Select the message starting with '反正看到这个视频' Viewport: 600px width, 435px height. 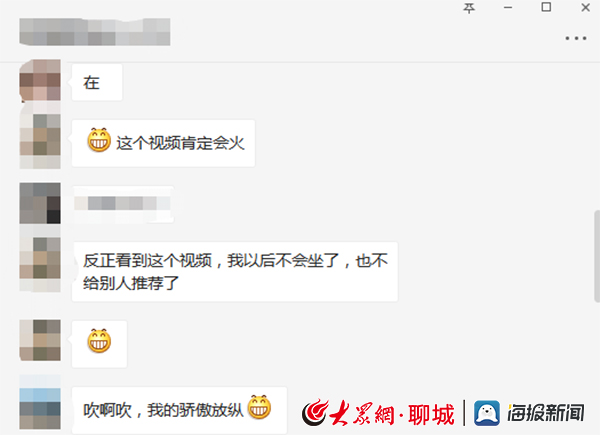[235, 272]
